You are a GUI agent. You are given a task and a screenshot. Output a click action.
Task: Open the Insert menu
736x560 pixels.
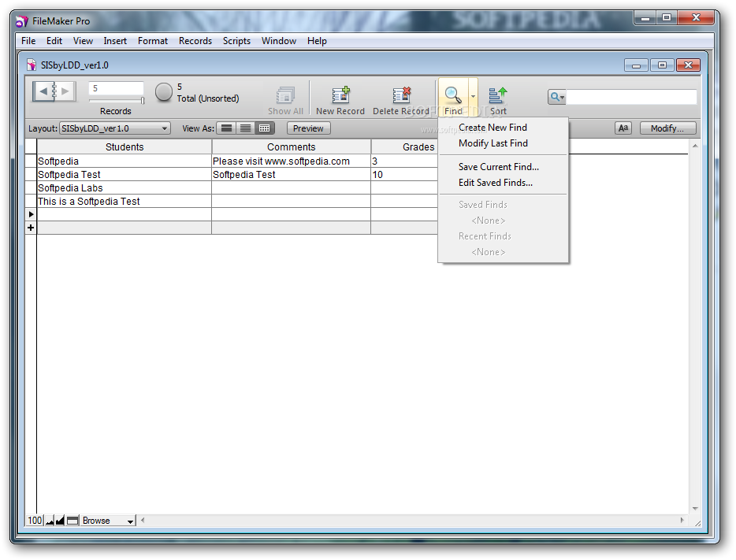115,41
